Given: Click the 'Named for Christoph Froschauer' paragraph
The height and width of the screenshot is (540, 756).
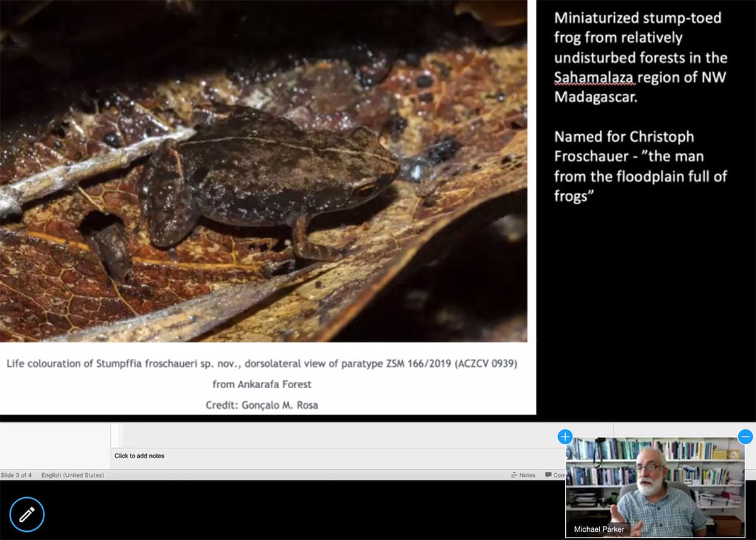Looking at the screenshot, I should pos(640,166).
